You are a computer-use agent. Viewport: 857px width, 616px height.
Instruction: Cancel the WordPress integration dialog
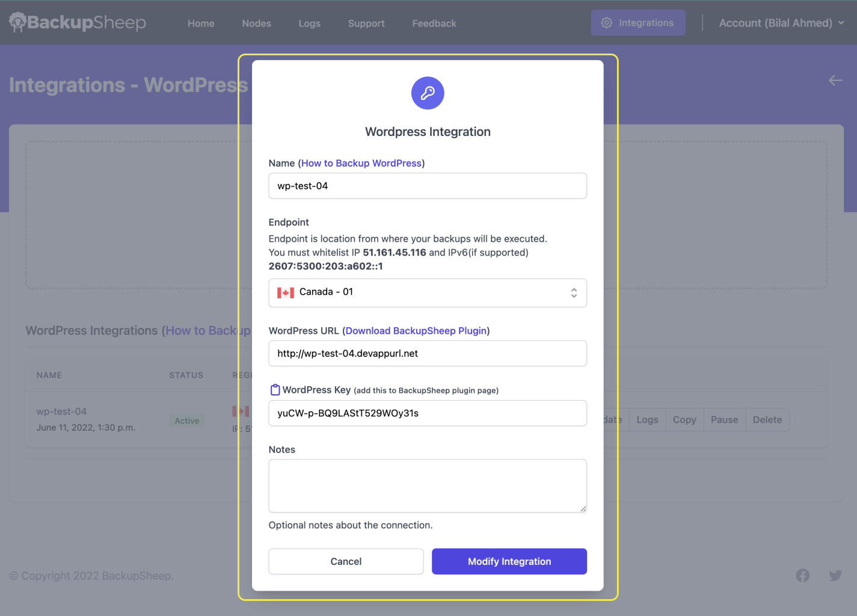coord(346,561)
